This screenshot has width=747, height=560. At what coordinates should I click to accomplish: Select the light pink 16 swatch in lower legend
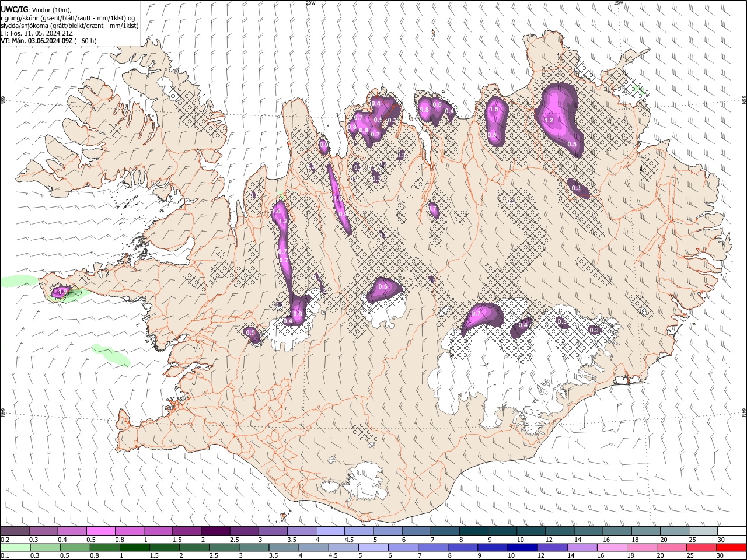click(612, 547)
